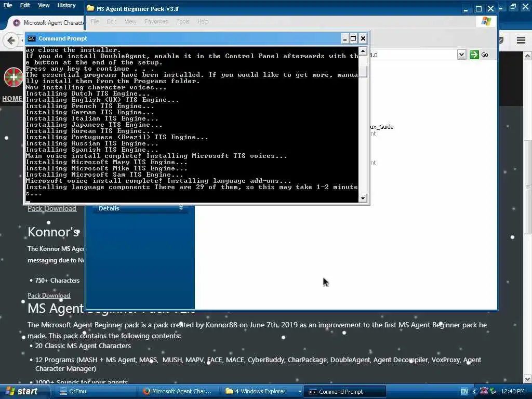This screenshot has height=399, width=532.
Task: Close the MS Agent Beginner Pack window
Action: 490,9
